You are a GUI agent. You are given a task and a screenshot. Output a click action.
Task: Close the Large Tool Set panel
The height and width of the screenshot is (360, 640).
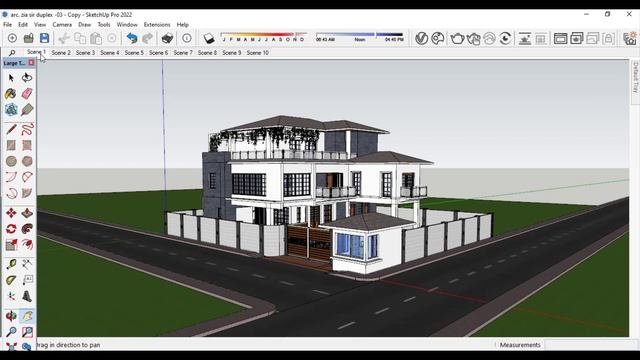click(x=31, y=63)
